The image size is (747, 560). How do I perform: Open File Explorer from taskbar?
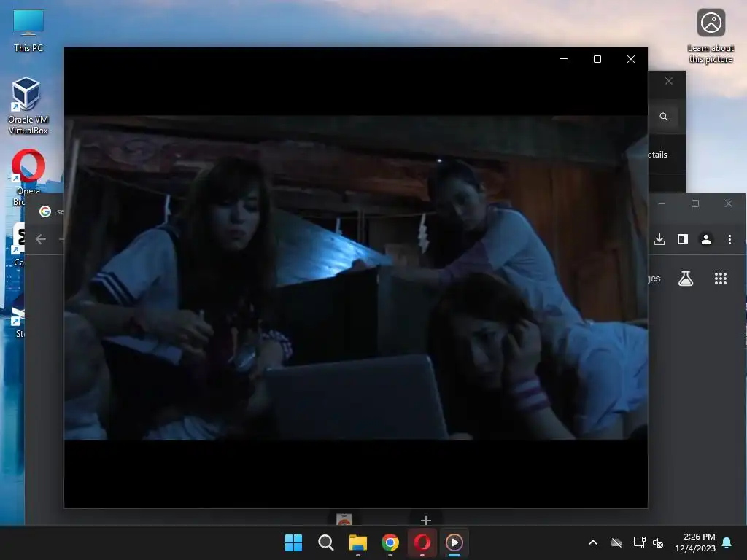pos(357,542)
